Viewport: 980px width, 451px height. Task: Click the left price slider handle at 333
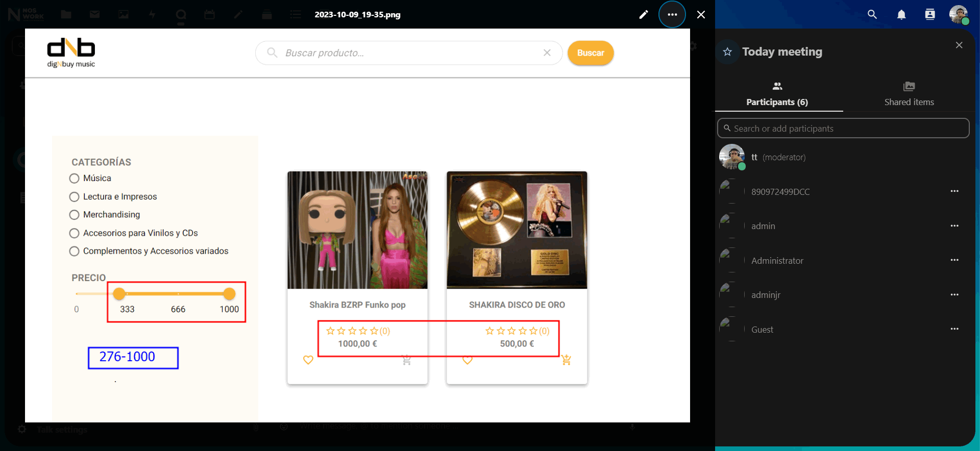click(x=119, y=294)
